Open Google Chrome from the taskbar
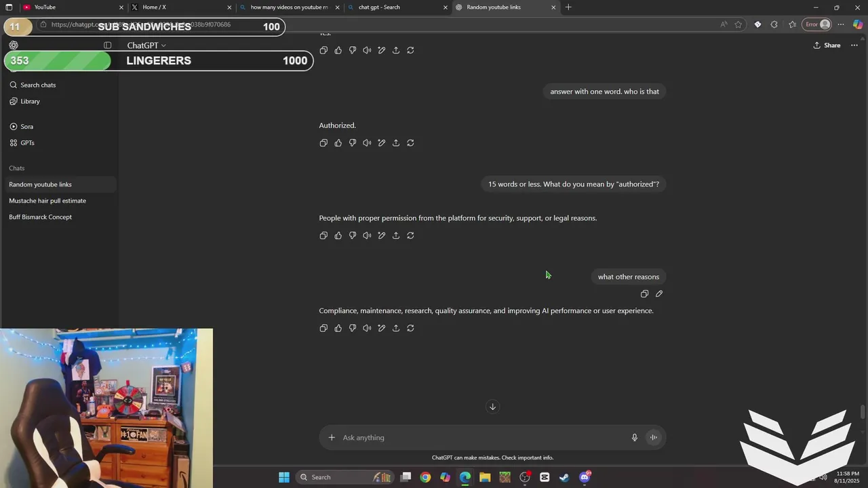Viewport: 868px width, 488px height. (x=425, y=477)
